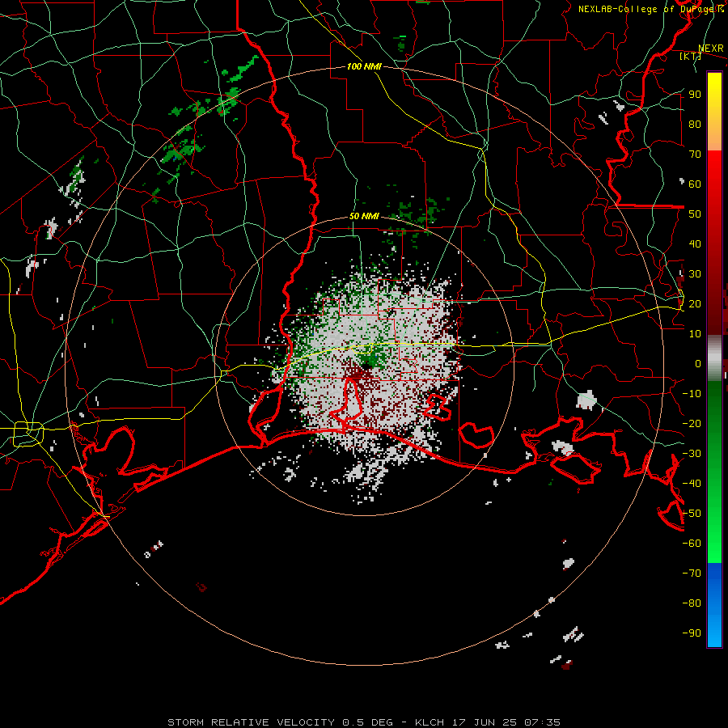Image resolution: width=728 pixels, height=728 pixels.
Task: Pick the light blue bottom color bar segment
Action: pos(714,629)
